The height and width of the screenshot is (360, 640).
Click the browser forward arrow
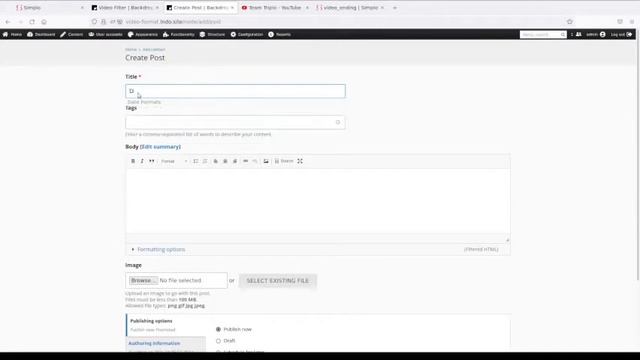20,22
